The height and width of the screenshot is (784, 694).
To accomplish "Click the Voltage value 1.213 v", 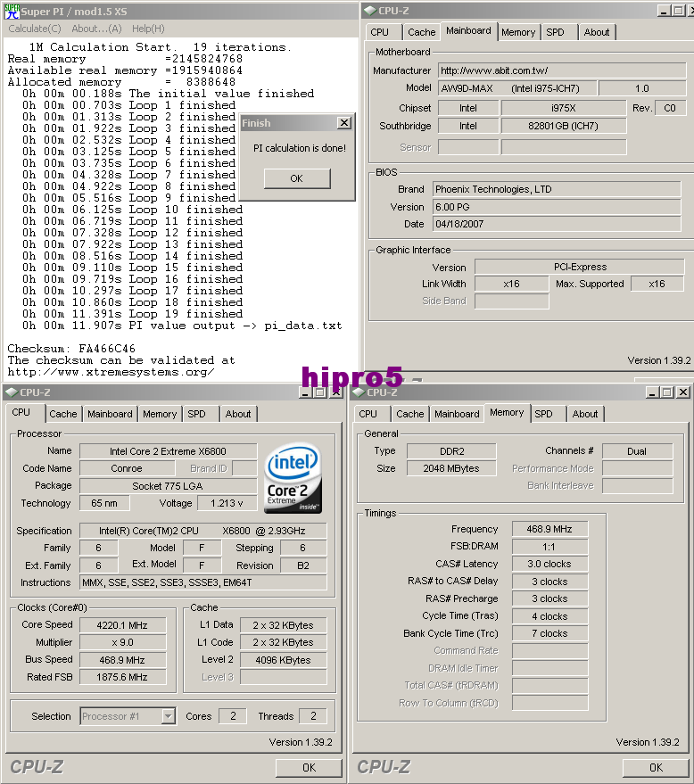I will 227,503.
